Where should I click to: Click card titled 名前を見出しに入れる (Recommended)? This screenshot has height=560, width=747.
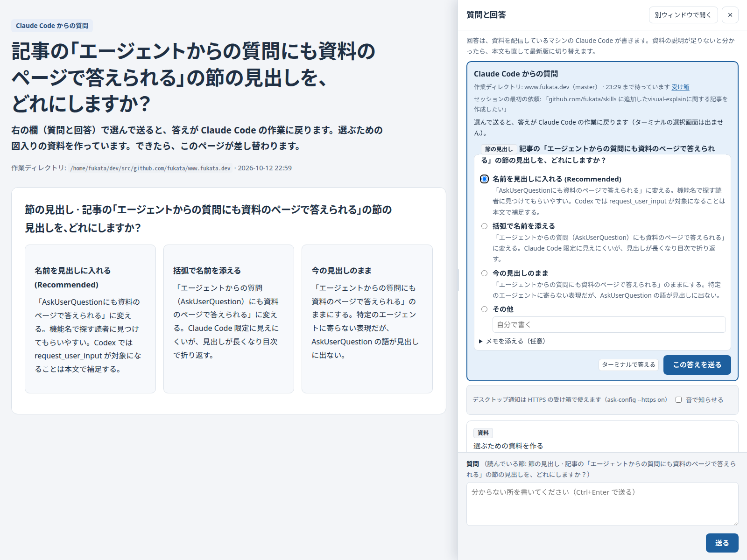90,319
